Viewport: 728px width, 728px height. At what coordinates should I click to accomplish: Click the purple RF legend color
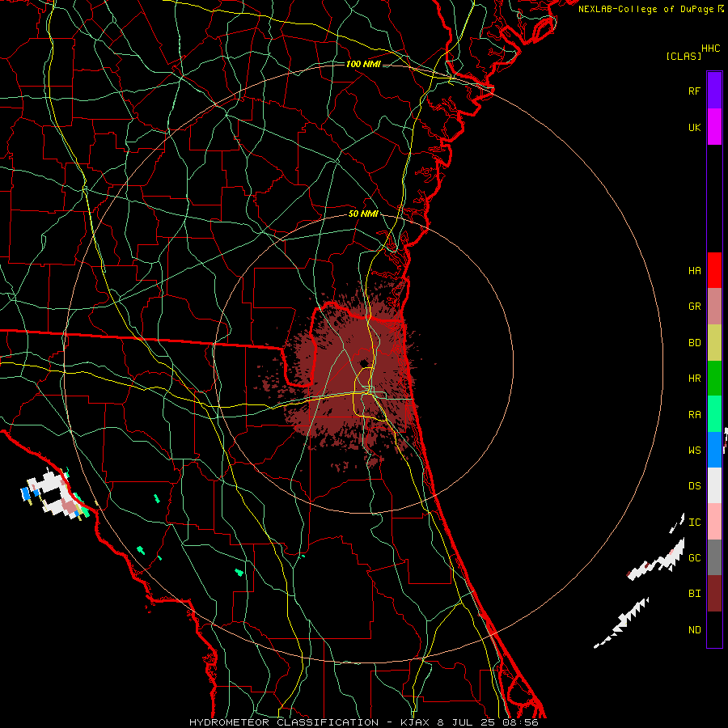[x=714, y=91]
